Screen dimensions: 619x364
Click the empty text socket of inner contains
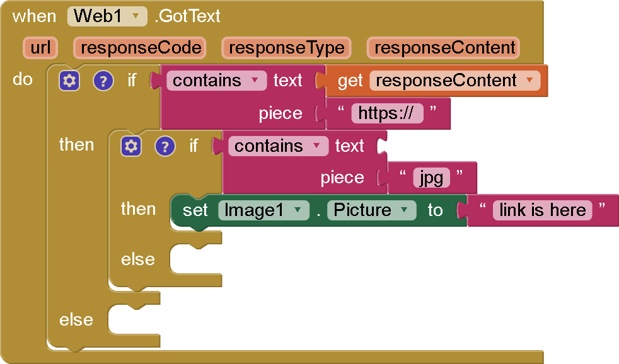pos(383,146)
